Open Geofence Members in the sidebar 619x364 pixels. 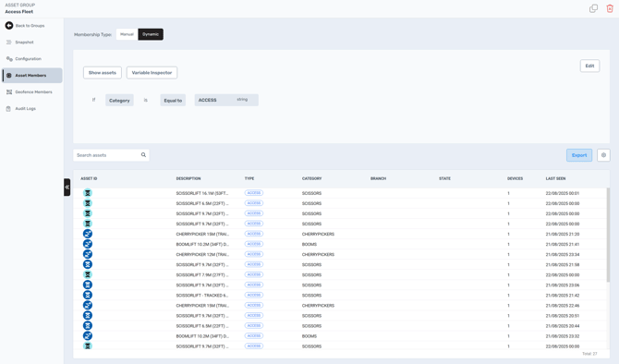pos(31,92)
